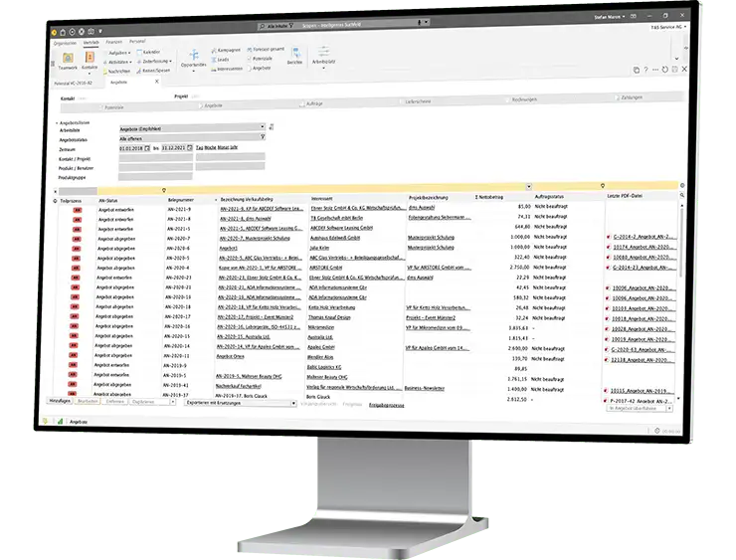This screenshot has width=736, height=560.
Task: Click the icon right of the Arbeitsliste dropdown
Action: coord(272,126)
